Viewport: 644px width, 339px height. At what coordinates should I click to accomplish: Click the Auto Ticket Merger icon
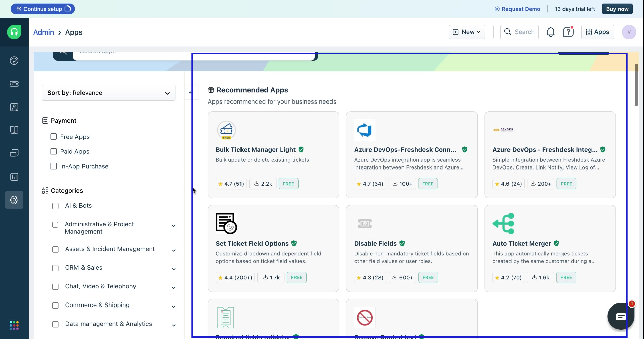[503, 223]
